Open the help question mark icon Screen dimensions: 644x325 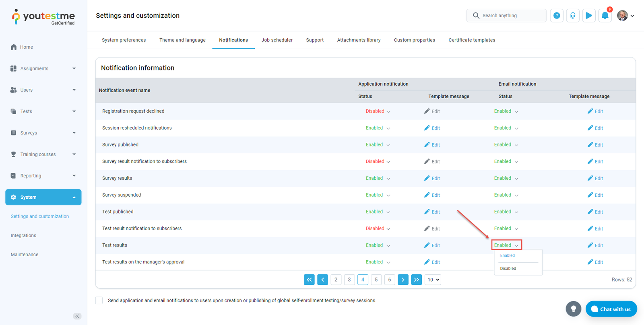[x=557, y=16]
